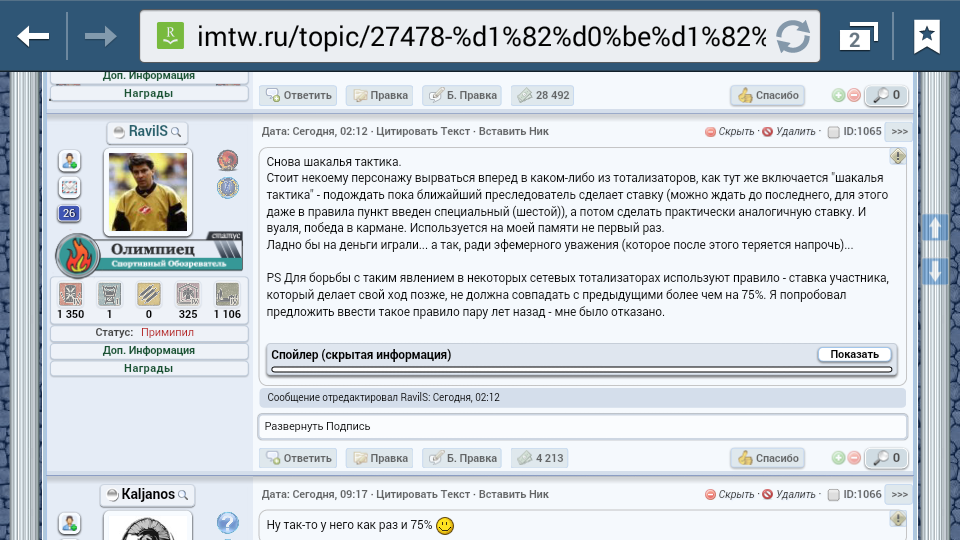Viewport: 960px width, 540px height.
Task: Tap green site security icon in address bar
Action: coord(170,36)
